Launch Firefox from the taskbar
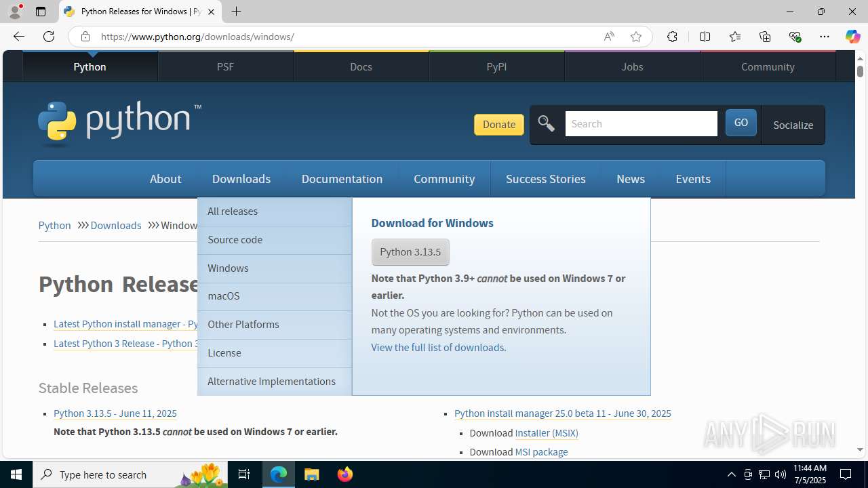Viewport: 868px width, 488px height. 344,474
